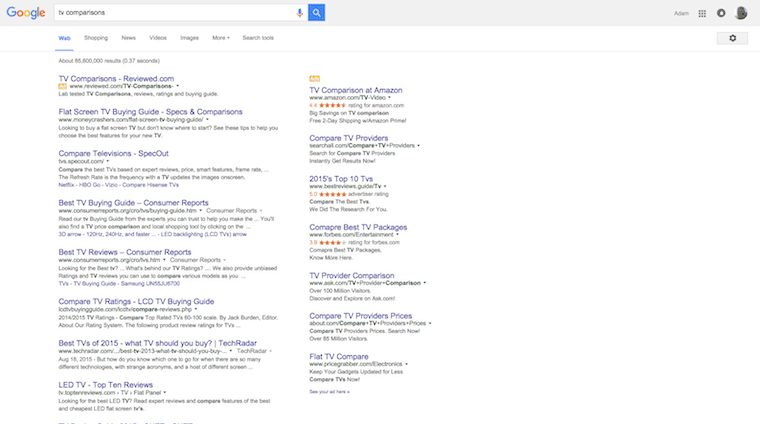Open Samsung UN55JU6700 sitelink
Viewport: 760px width, 424px height.
pos(150,284)
